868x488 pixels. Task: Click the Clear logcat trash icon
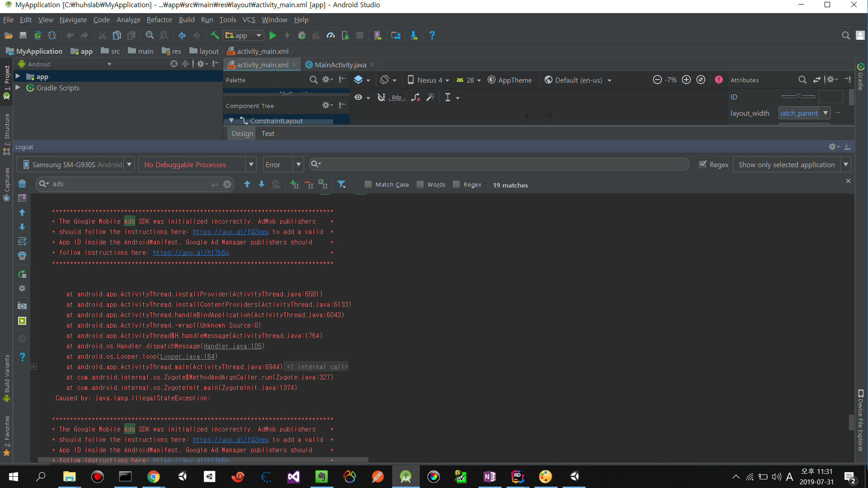22,183
